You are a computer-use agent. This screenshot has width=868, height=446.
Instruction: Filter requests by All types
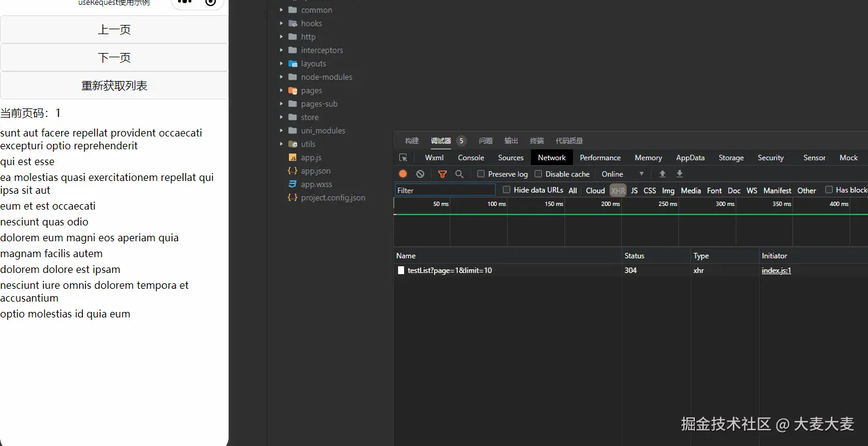[x=572, y=190]
